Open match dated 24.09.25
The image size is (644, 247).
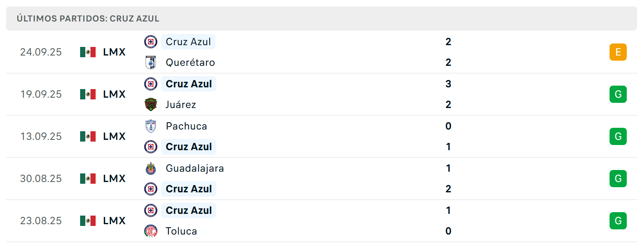[x=321, y=52]
